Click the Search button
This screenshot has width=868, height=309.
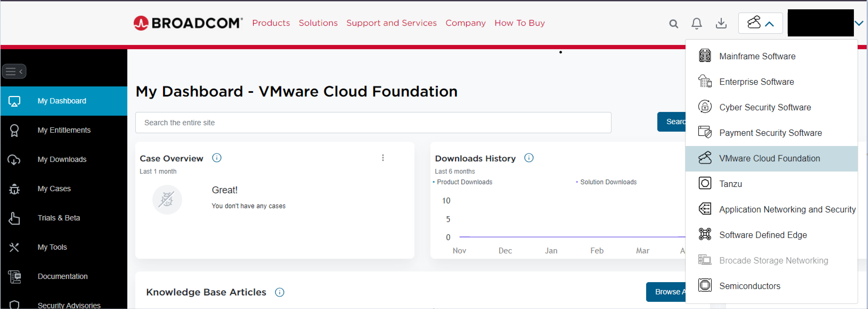671,122
